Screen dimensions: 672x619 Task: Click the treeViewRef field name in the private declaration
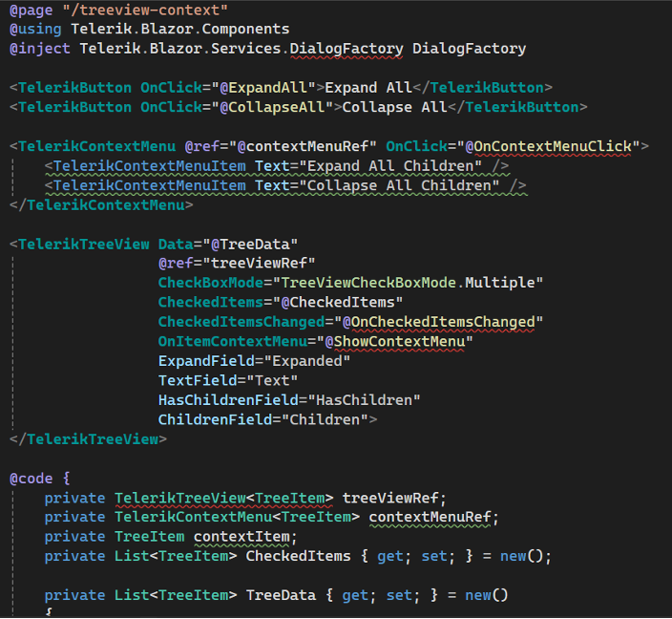pyautogui.click(x=390, y=499)
